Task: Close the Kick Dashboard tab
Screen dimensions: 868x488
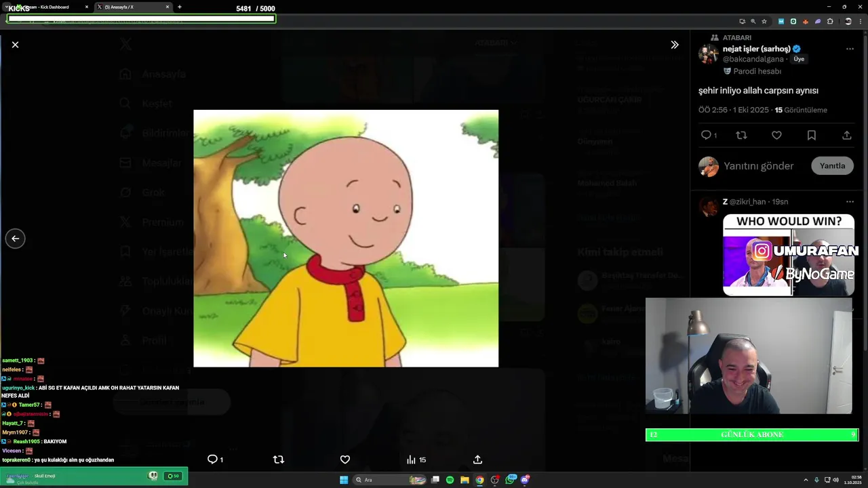Action: point(87,7)
